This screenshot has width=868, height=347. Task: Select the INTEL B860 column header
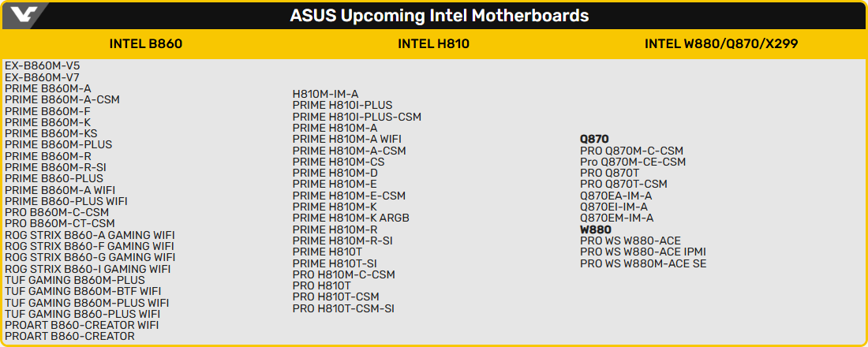(146, 44)
